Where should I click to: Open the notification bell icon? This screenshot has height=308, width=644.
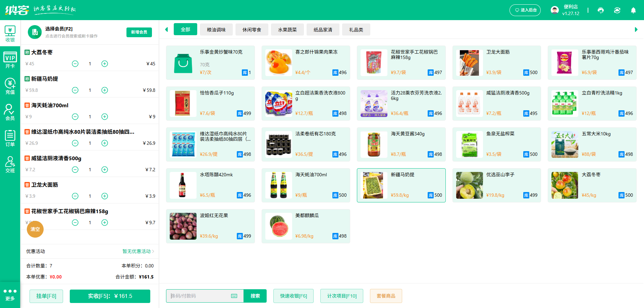click(633, 10)
